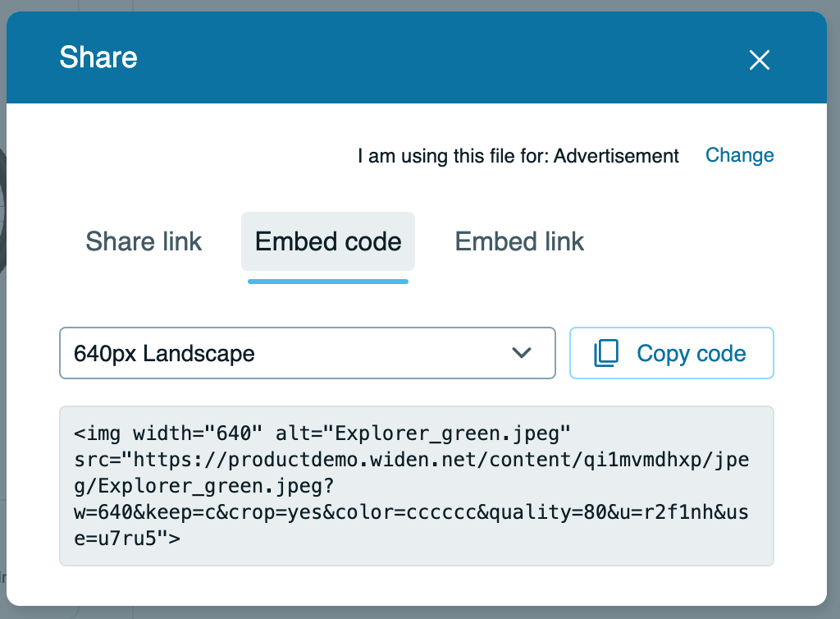Click the Share dialog title text
The height and width of the screenshot is (619, 840).
[x=98, y=57]
